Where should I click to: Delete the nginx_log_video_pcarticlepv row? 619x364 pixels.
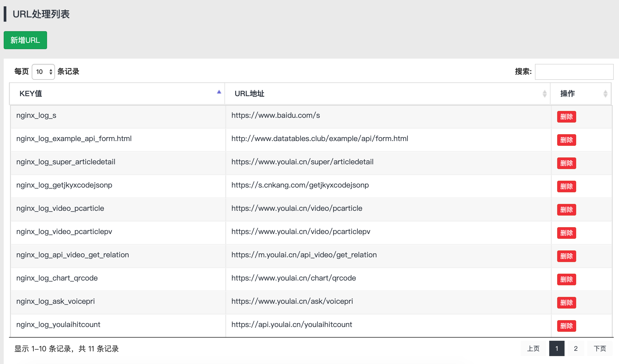[566, 233]
